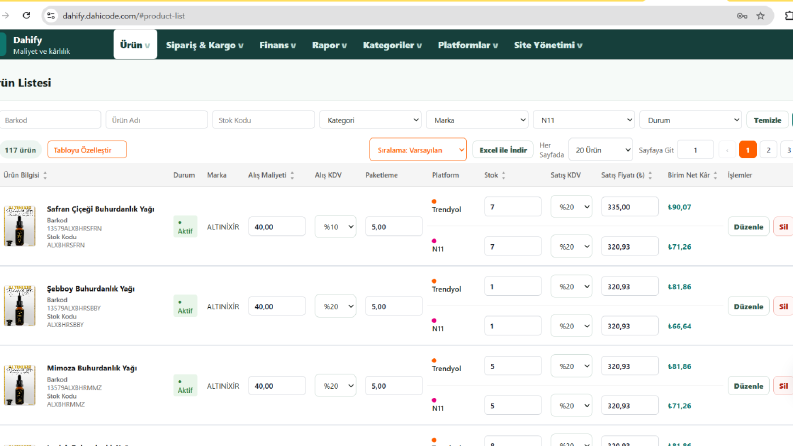Change Alış KDV %10 for Safran Çiçeği
The image size is (793, 446).
click(x=335, y=227)
